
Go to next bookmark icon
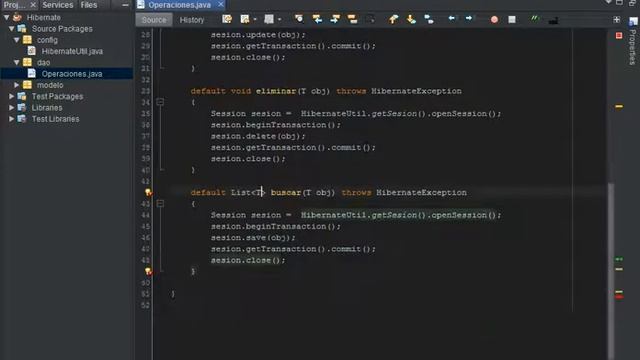[x=411, y=19]
